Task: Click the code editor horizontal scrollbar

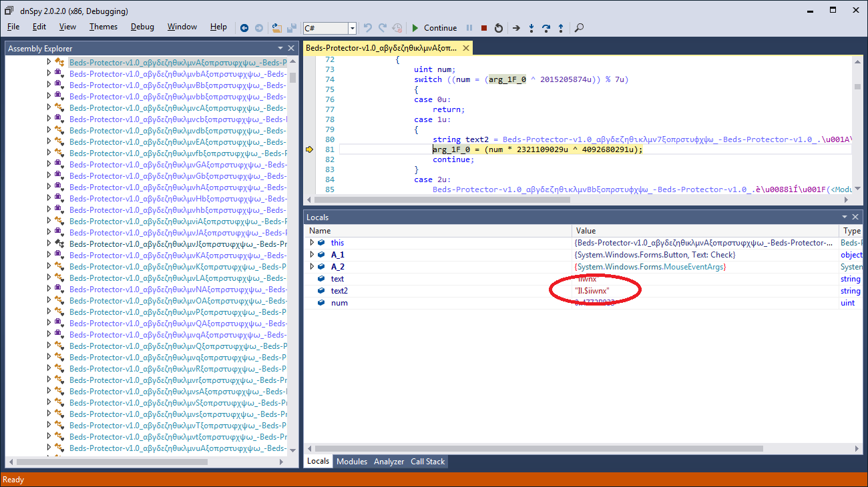Action: (x=441, y=199)
